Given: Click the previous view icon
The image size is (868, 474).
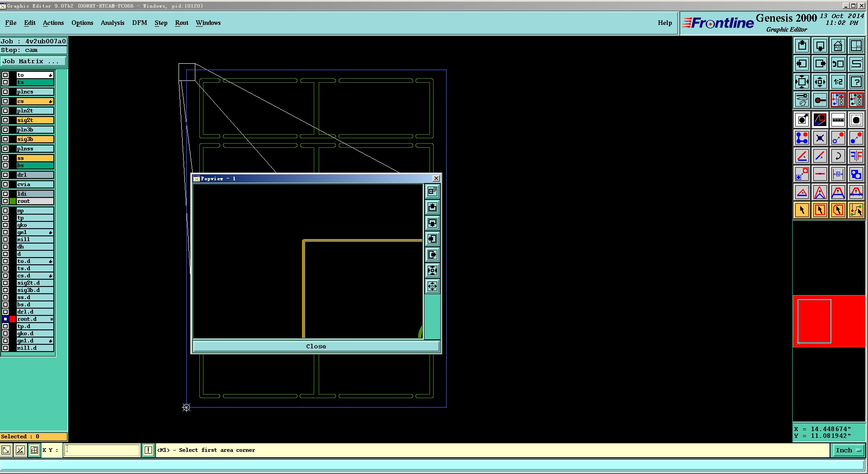Looking at the screenshot, I should tap(838, 64).
